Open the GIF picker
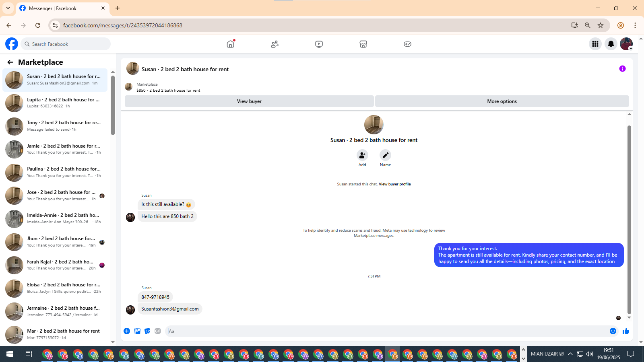 click(x=158, y=331)
